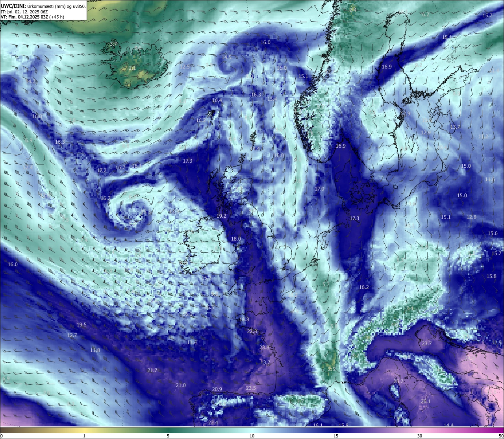Click the color scale tick label 30
The image size is (504, 439).
(420, 436)
